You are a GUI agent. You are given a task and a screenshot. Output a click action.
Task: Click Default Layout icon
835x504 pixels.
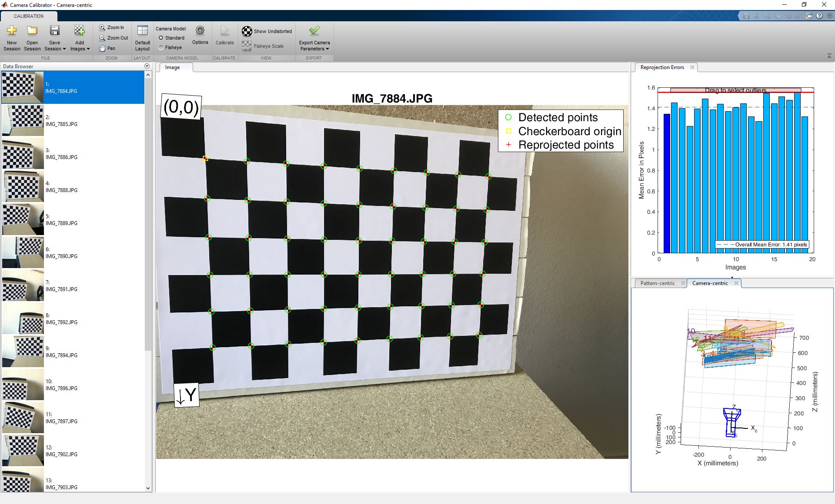[142, 30]
